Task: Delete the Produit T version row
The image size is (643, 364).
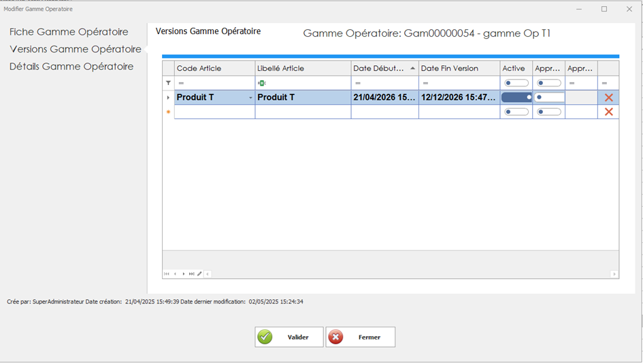Action: (608, 97)
